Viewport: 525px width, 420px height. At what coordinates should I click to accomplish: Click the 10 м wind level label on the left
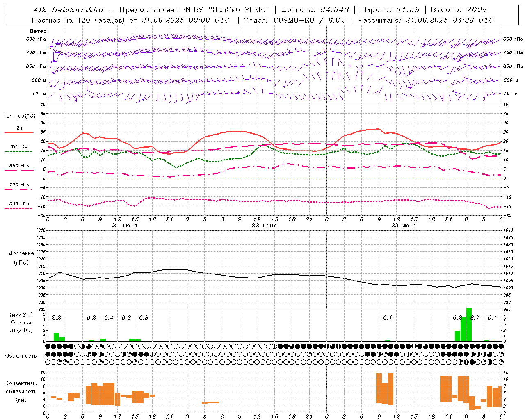tap(39, 94)
